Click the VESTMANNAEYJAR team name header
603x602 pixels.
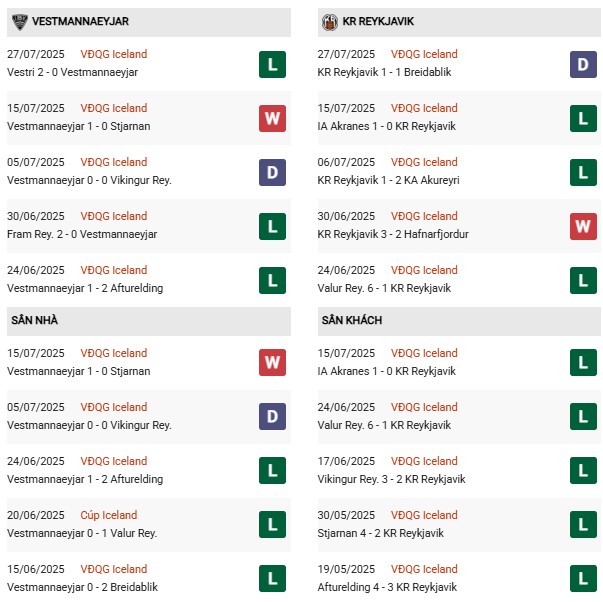[80, 21]
